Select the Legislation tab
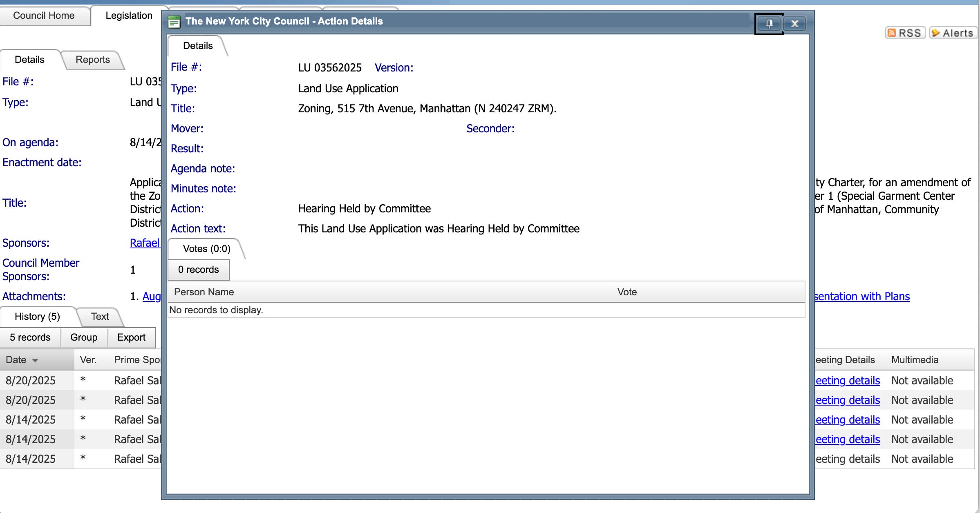Viewport: 980px width, 513px height. tap(129, 16)
